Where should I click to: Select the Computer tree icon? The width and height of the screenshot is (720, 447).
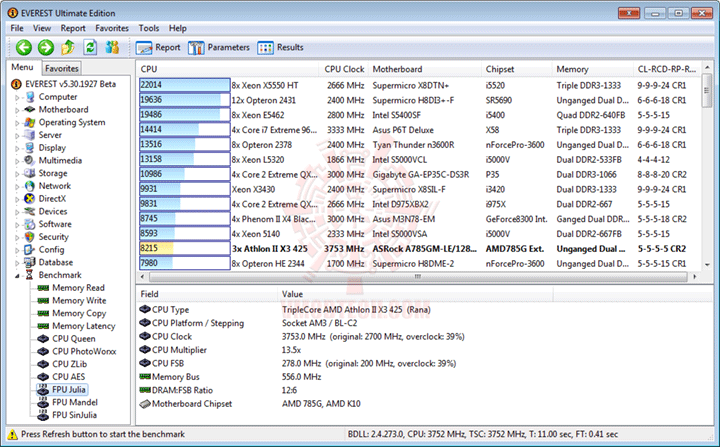[30, 97]
